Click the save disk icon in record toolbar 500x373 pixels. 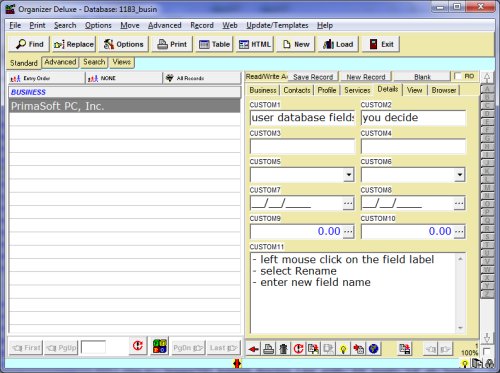tap(405, 349)
